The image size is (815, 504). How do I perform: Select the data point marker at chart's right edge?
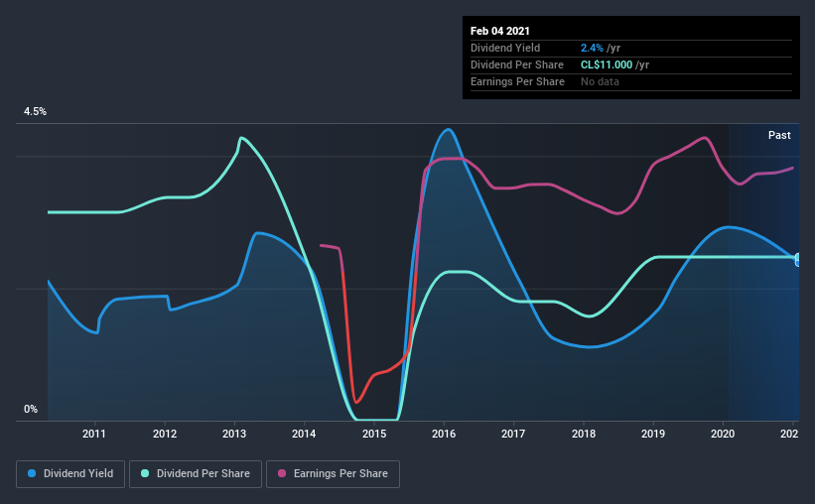pos(797,260)
